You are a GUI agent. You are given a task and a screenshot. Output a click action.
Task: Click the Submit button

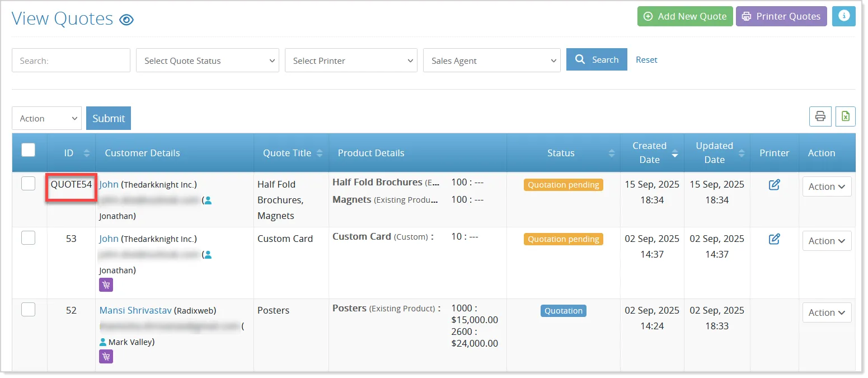(109, 118)
